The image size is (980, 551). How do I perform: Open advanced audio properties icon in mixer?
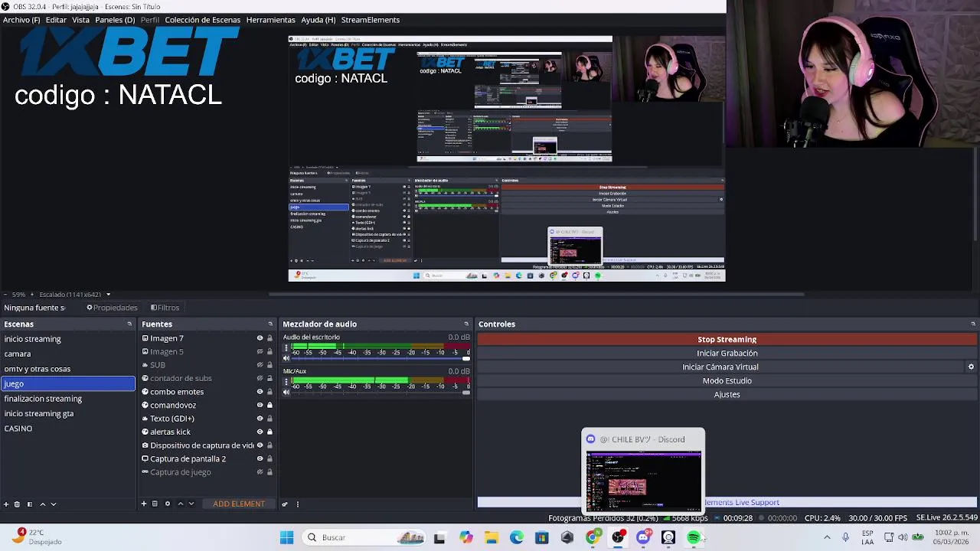click(285, 504)
